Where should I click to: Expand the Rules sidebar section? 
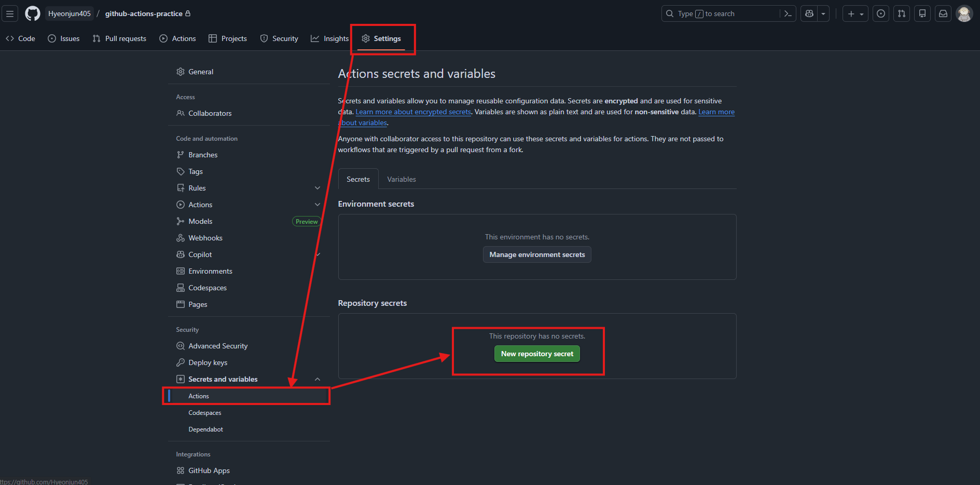tap(318, 188)
